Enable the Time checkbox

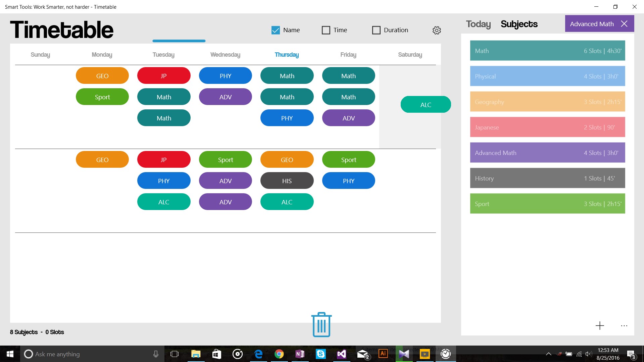pos(326,30)
